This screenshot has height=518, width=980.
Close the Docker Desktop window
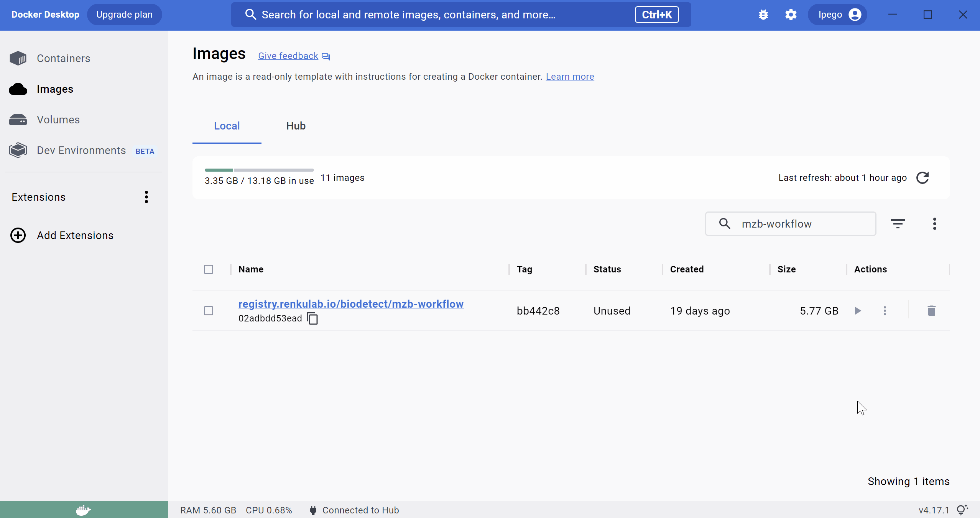[x=963, y=15]
